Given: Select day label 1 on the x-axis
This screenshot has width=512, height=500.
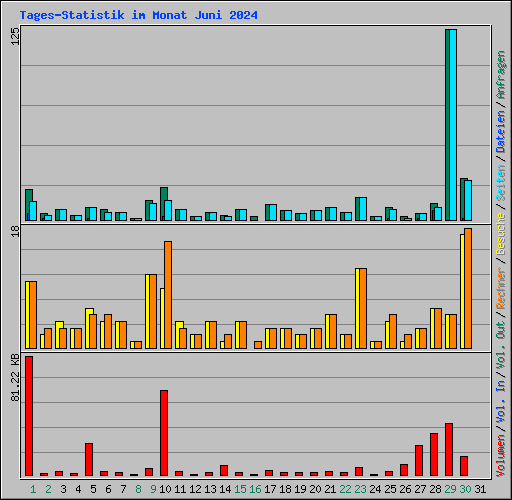Looking at the screenshot, I should click(33, 489).
